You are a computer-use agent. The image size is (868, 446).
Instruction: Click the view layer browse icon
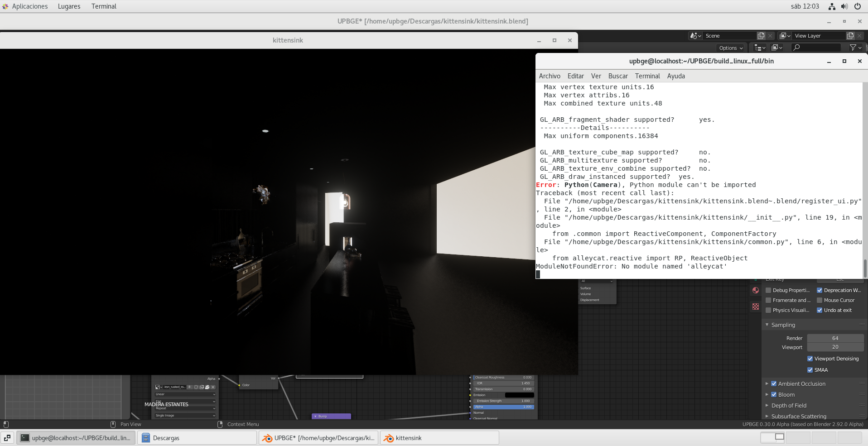pos(785,36)
